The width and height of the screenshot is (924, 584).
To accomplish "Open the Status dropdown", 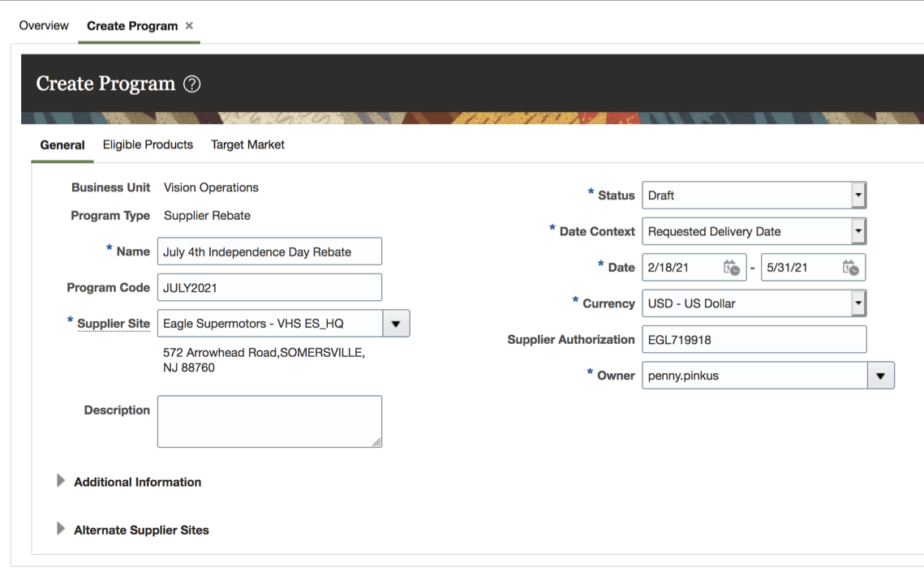I will [x=858, y=195].
